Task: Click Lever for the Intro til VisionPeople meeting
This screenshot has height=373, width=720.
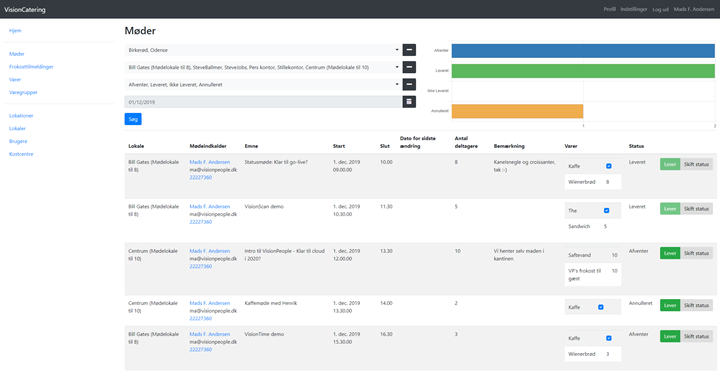Action: [670, 253]
